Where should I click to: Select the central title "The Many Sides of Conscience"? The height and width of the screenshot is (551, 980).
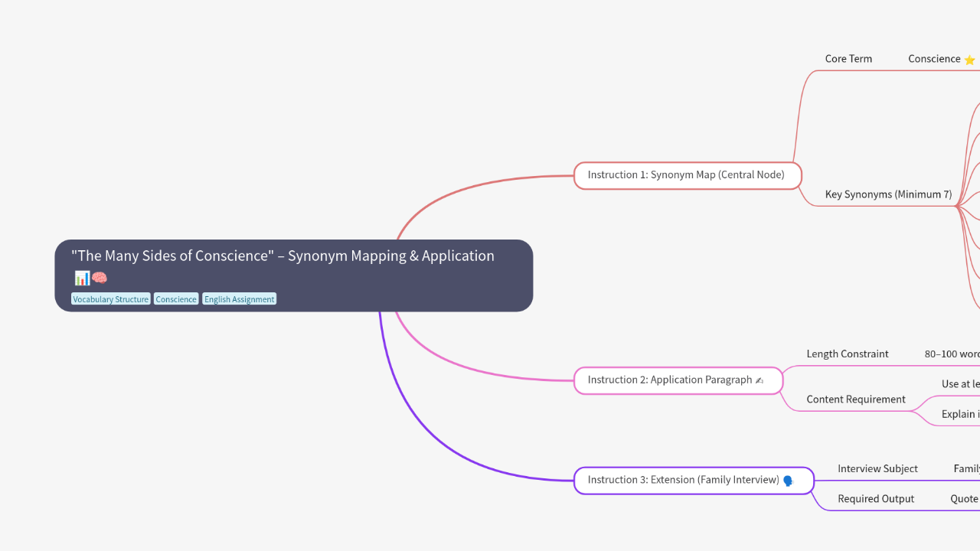point(283,256)
